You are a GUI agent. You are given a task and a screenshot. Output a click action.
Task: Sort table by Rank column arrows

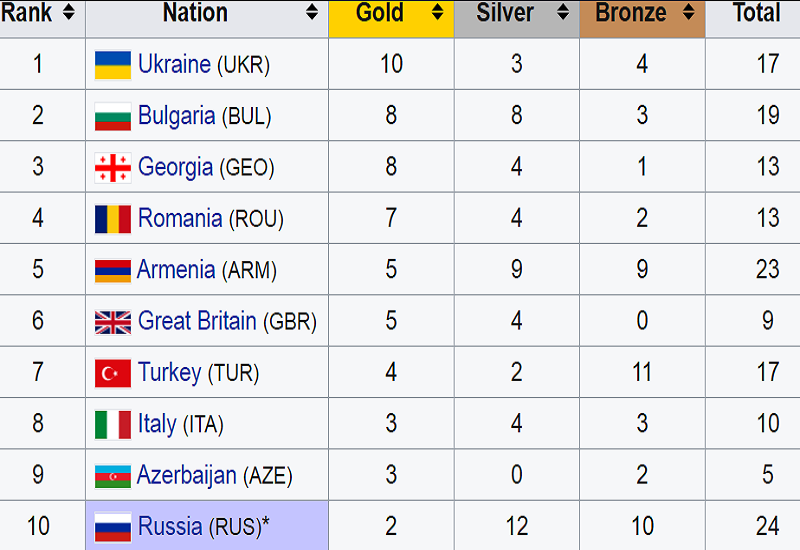pyautogui.click(x=68, y=13)
